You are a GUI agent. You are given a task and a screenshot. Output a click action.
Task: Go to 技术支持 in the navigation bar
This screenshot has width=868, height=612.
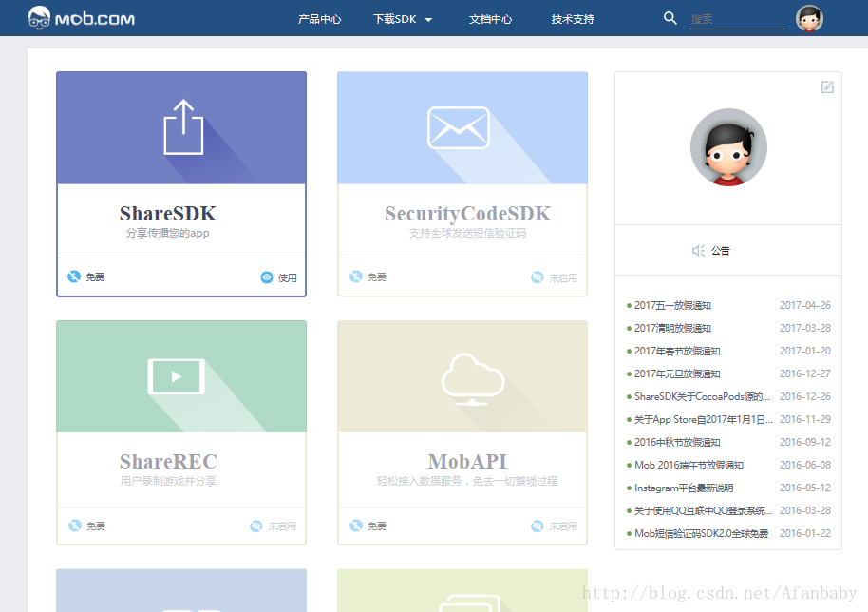point(573,19)
